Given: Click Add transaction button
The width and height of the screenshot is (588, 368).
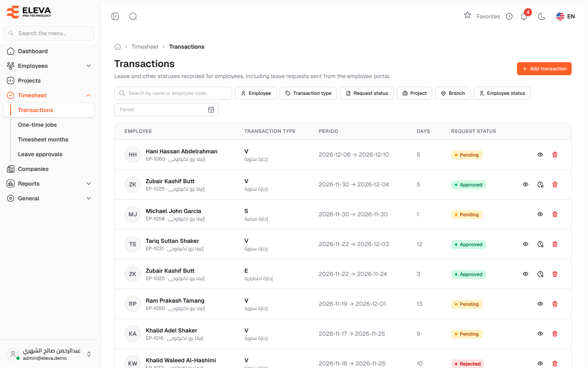Looking at the screenshot, I should click(544, 69).
